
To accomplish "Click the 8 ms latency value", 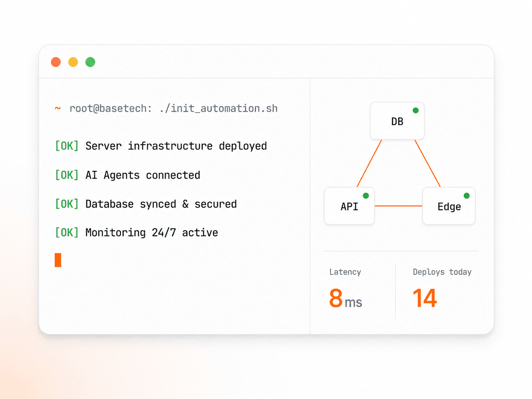I will pos(346,298).
